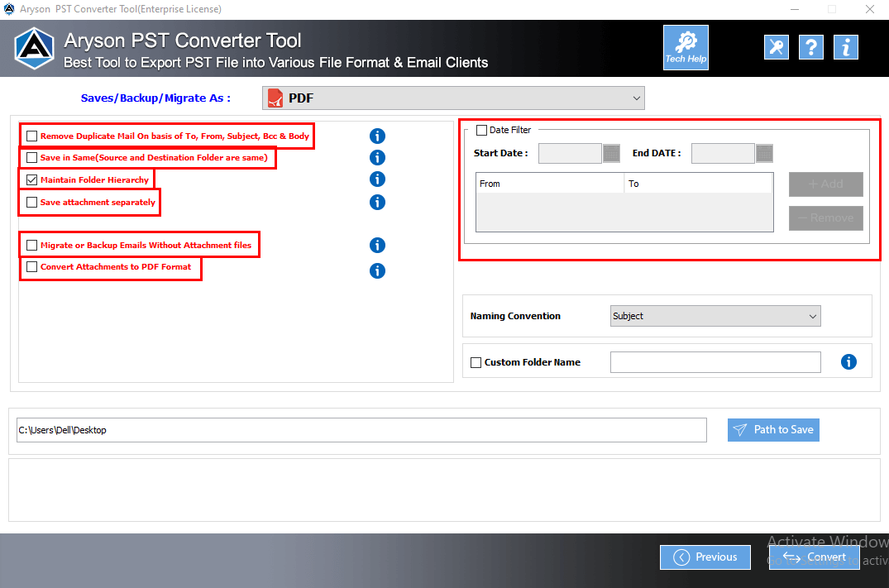The height and width of the screenshot is (588, 889).
Task: Uncheck the Maintain Folder Hierarchy option
Action: [x=31, y=179]
